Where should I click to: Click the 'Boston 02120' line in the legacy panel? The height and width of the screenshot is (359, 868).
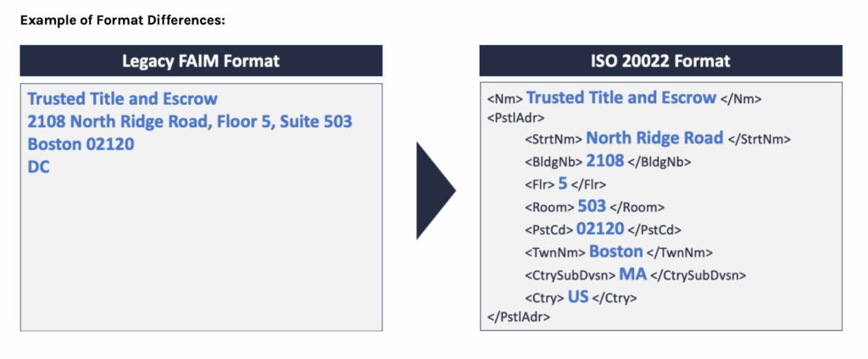(x=81, y=145)
